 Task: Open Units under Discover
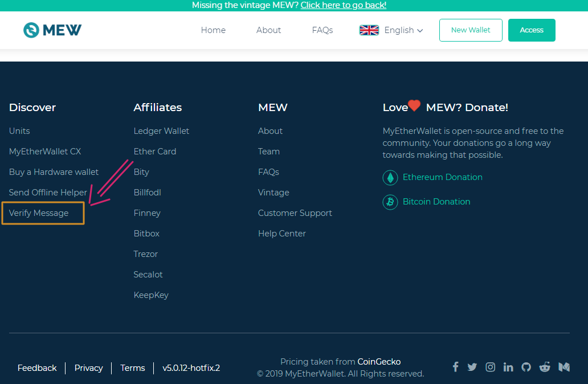click(19, 131)
